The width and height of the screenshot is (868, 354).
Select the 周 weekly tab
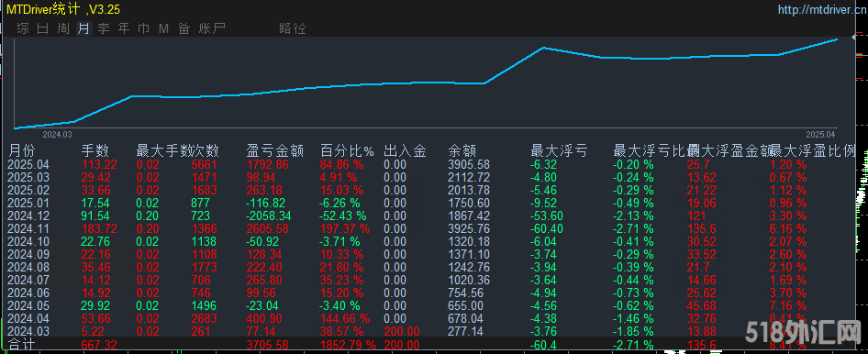[x=63, y=28]
